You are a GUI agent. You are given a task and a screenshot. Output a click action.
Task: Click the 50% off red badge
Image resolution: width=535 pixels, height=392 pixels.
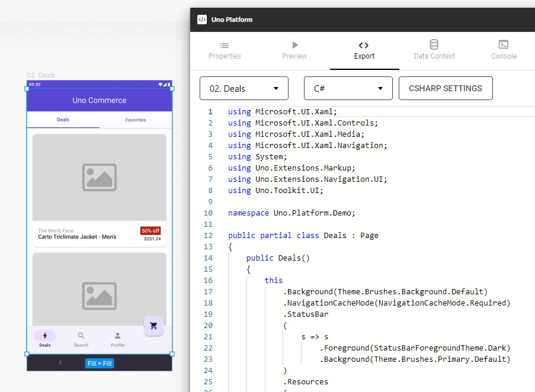pyautogui.click(x=150, y=230)
